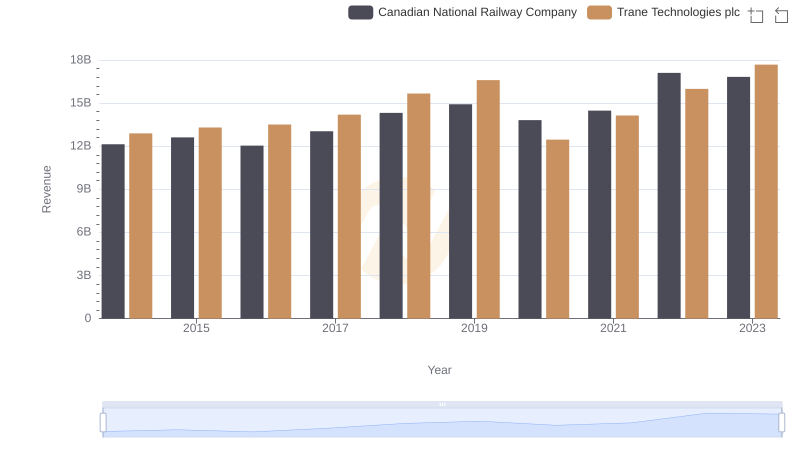The height and width of the screenshot is (461, 800).
Task: Click the 2016 Canadian National Railway bar
Action: pyautogui.click(x=252, y=232)
